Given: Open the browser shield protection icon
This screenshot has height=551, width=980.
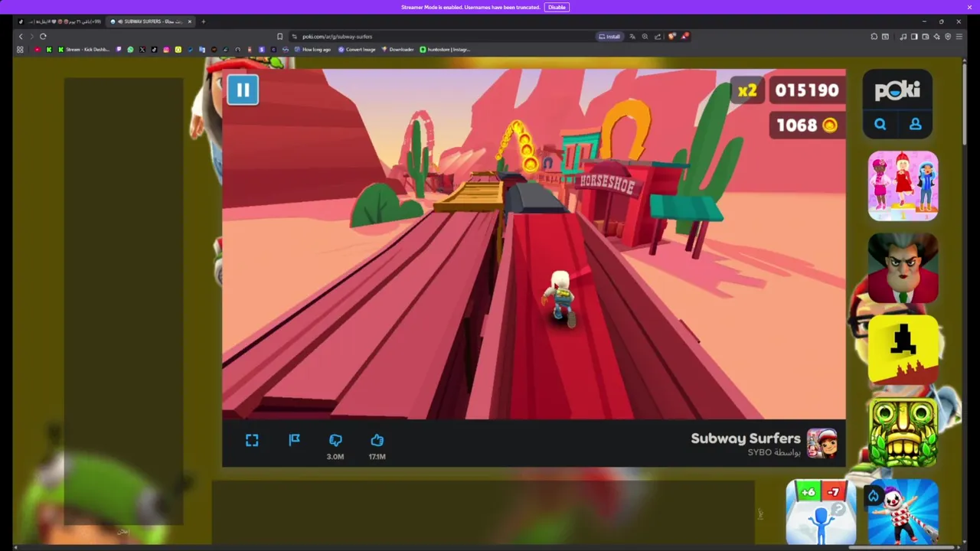Looking at the screenshot, I should 948,37.
